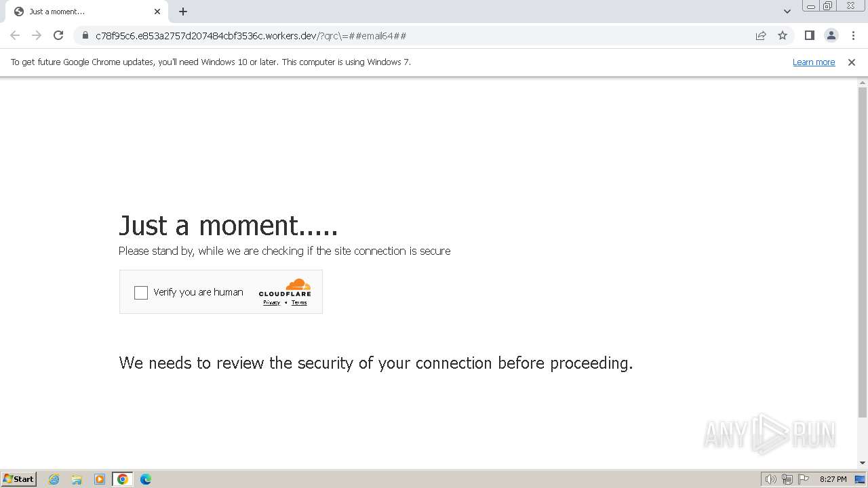868x488 pixels.
Task: Open Chrome's three-dot menu
Action: [x=853, y=35]
